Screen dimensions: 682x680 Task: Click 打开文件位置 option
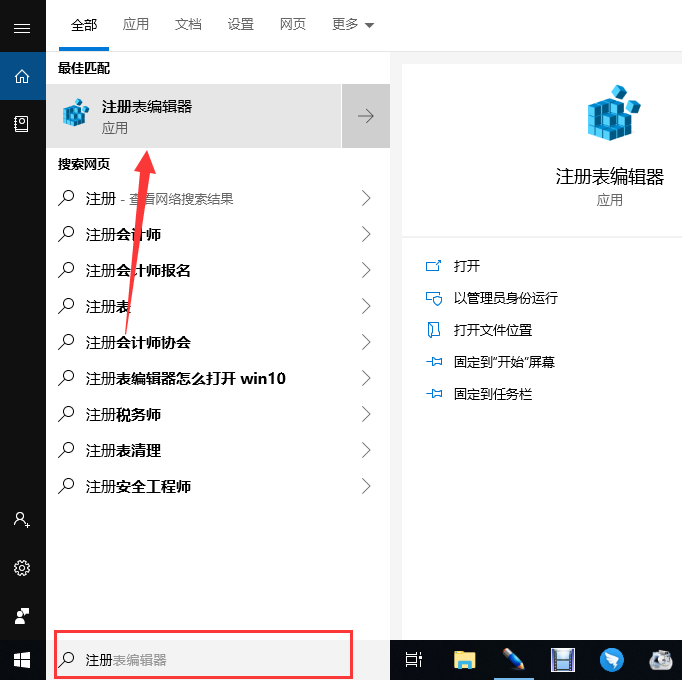point(492,330)
